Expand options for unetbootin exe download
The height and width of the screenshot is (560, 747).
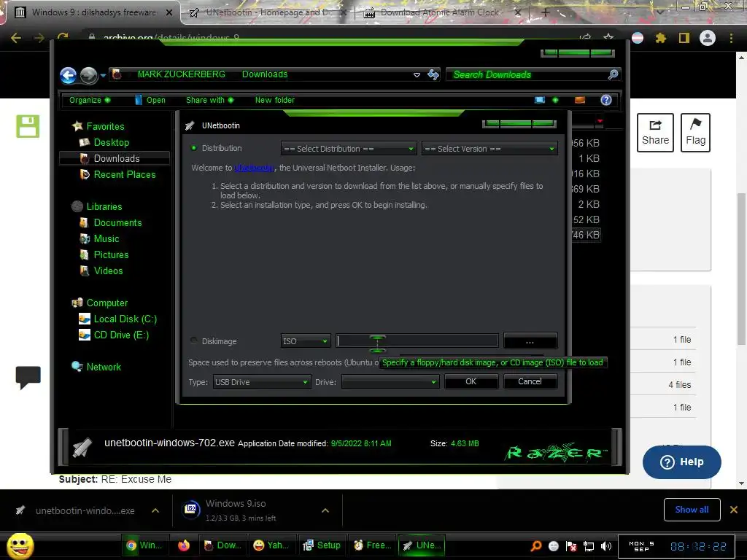tap(155, 510)
